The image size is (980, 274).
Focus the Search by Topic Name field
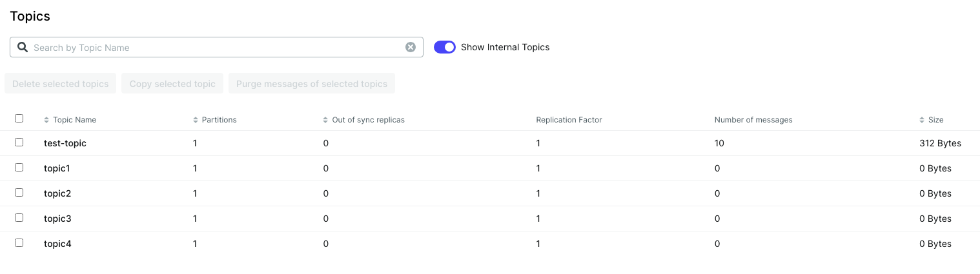216,47
